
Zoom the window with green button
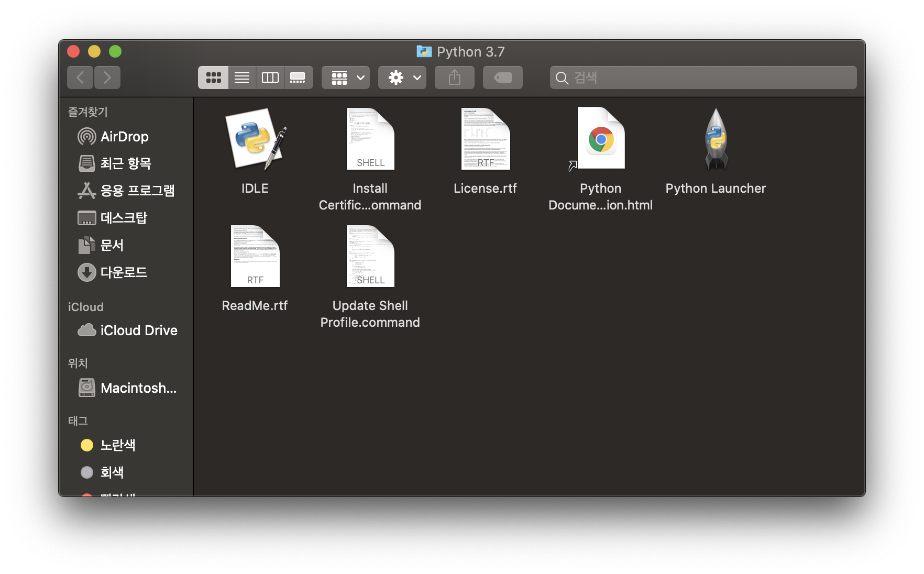click(x=115, y=51)
